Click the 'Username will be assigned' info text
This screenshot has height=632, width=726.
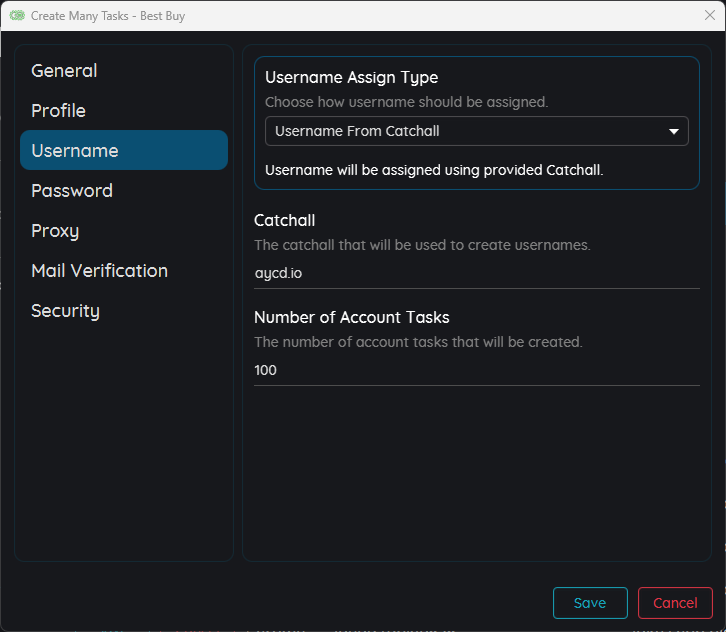[x=434, y=170]
